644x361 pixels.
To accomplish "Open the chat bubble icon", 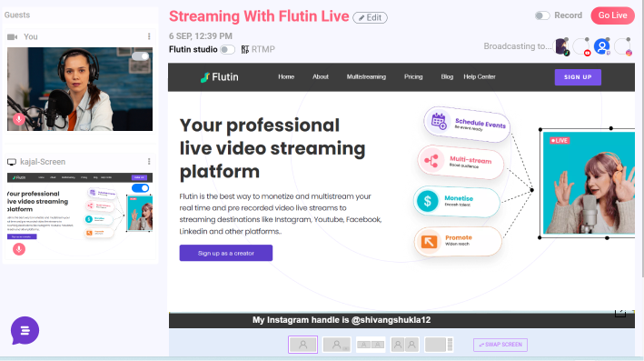I will point(25,330).
